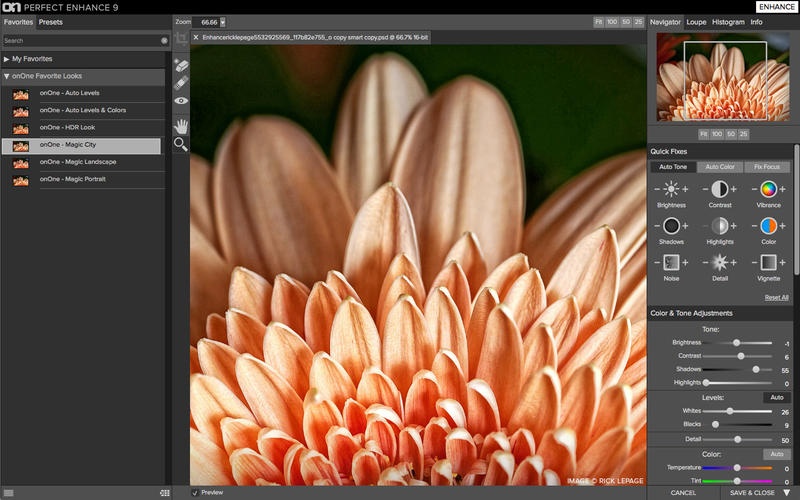800x500 pixels.
Task: Click the grid view icon below presets
Action: (164, 493)
